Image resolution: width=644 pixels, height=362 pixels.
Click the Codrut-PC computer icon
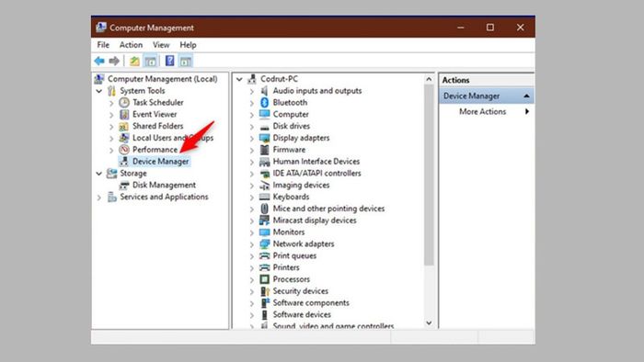(252, 79)
